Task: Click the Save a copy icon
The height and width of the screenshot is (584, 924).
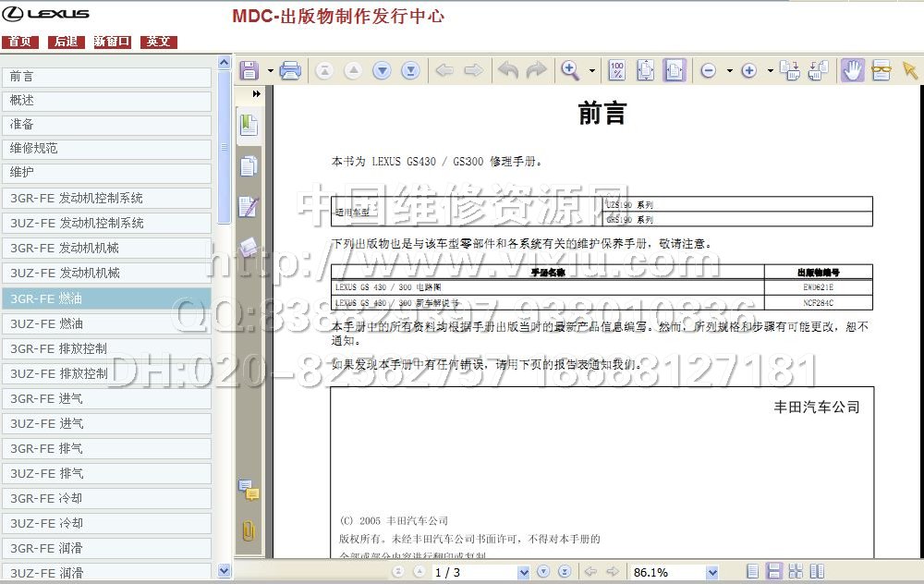Action: [x=249, y=70]
